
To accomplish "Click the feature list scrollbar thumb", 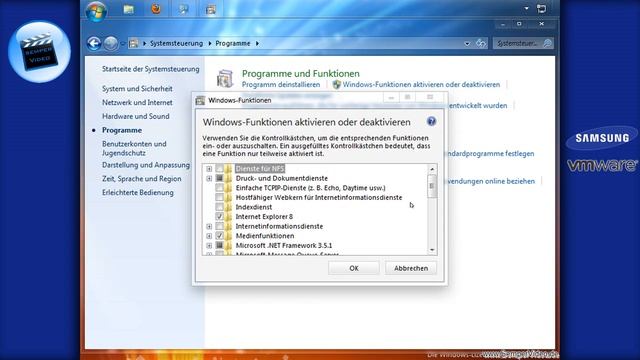I will click(x=432, y=186).
